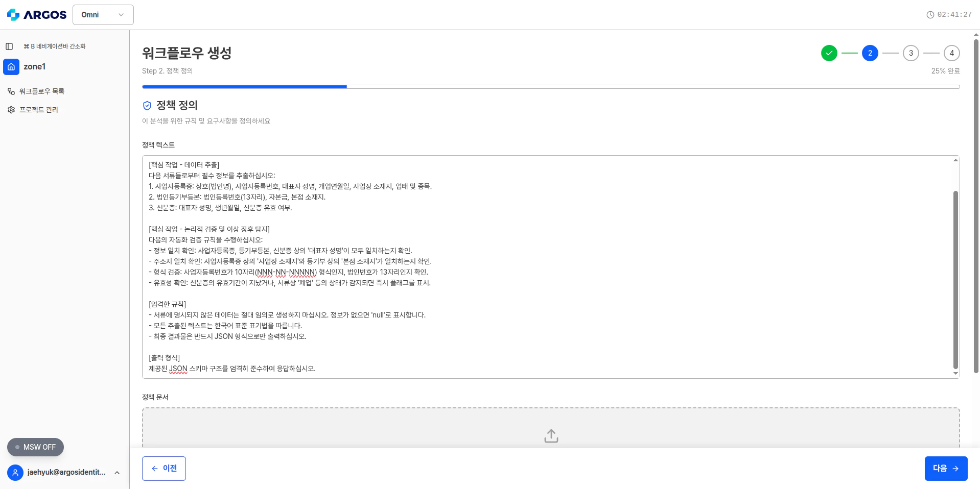
Task: Click the zone1 home icon
Action: [11, 67]
